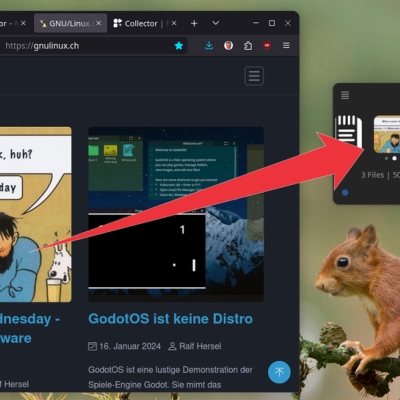Minimize the browser window
Screen dimensions: 400x400
coord(256,23)
